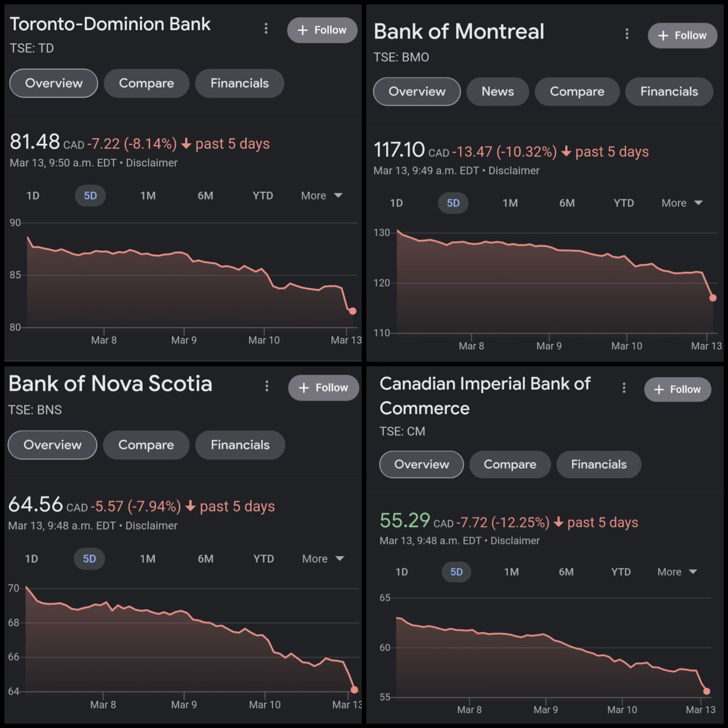
Task: Open the News tab for Bank of Montreal
Action: point(498,92)
